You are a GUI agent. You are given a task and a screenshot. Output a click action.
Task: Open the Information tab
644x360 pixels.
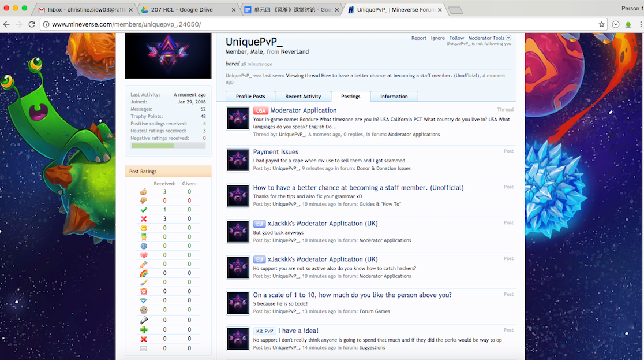click(394, 97)
